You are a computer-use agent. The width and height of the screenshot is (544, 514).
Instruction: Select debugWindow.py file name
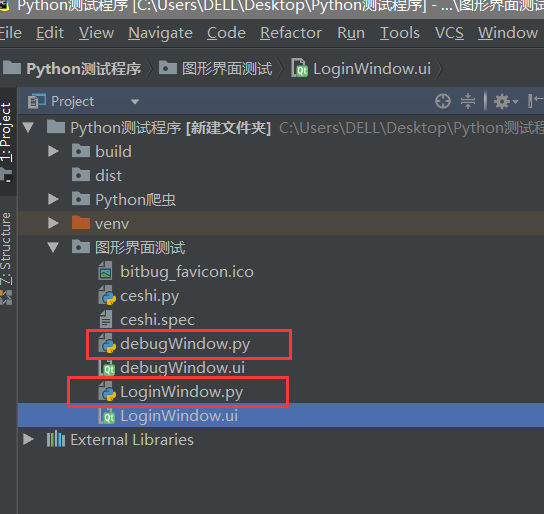pyautogui.click(x=185, y=344)
